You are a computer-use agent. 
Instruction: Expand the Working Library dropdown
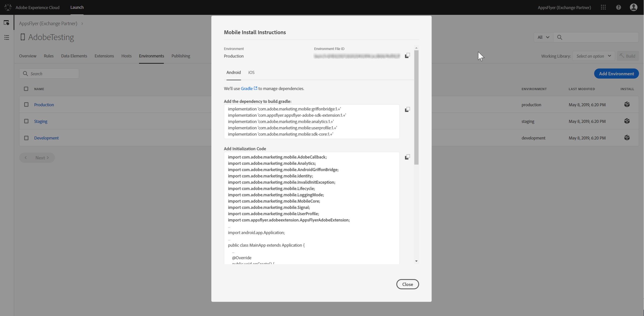click(593, 56)
